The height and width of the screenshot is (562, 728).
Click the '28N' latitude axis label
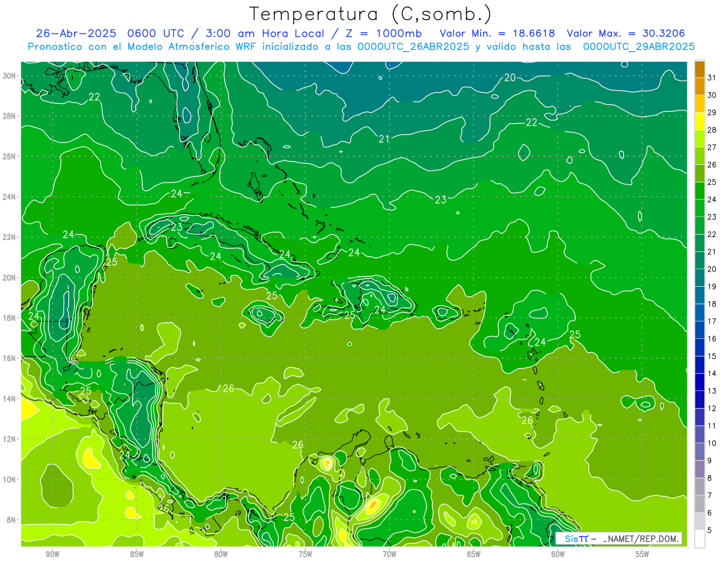pos(9,116)
